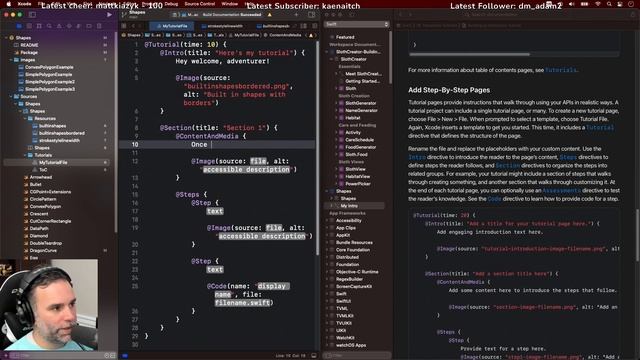The width and height of the screenshot is (640, 360).
Task: Click the editor back navigation arrow
Action: [x=133, y=26]
